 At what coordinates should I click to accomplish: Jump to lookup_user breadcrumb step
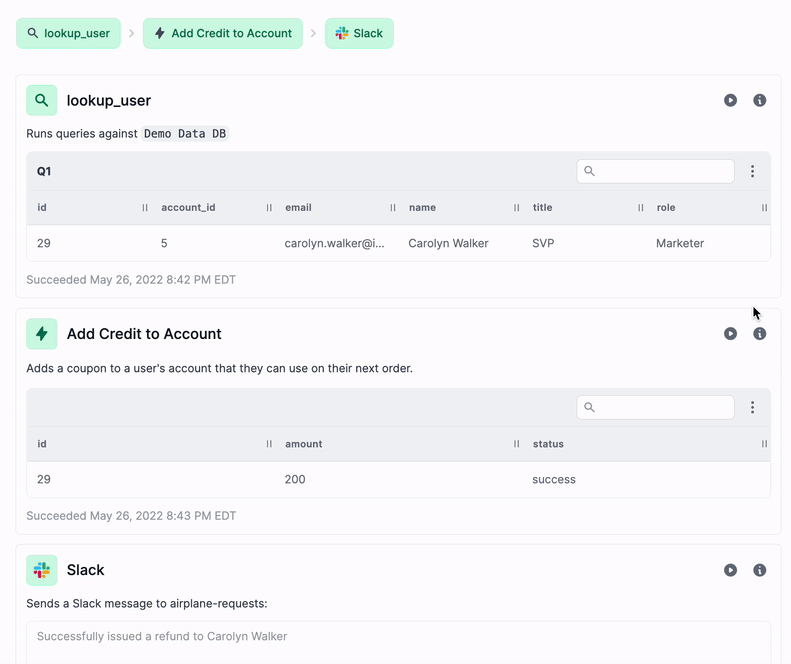(x=68, y=33)
